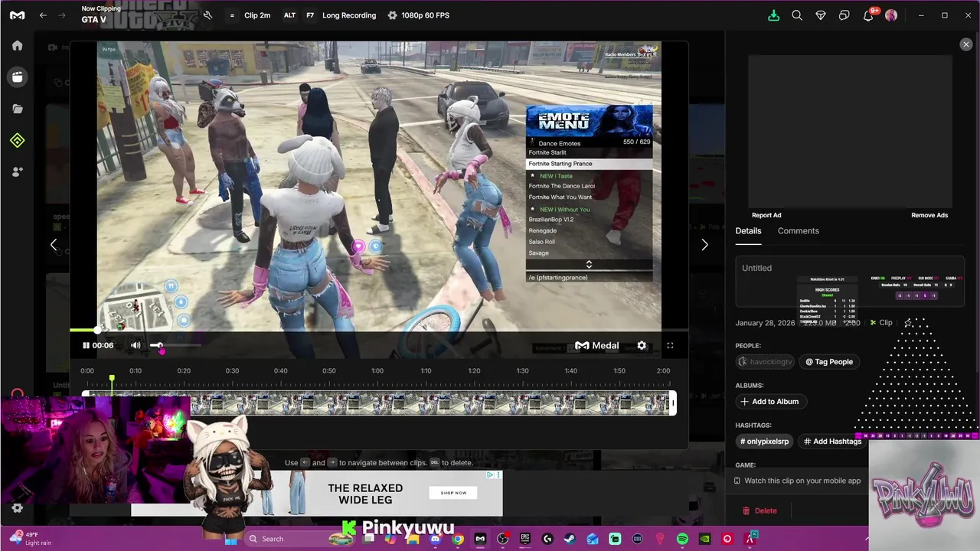This screenshot has width=980, height=551.
Task: Close the clip viewer with the X button
Action: pos(966,44)
